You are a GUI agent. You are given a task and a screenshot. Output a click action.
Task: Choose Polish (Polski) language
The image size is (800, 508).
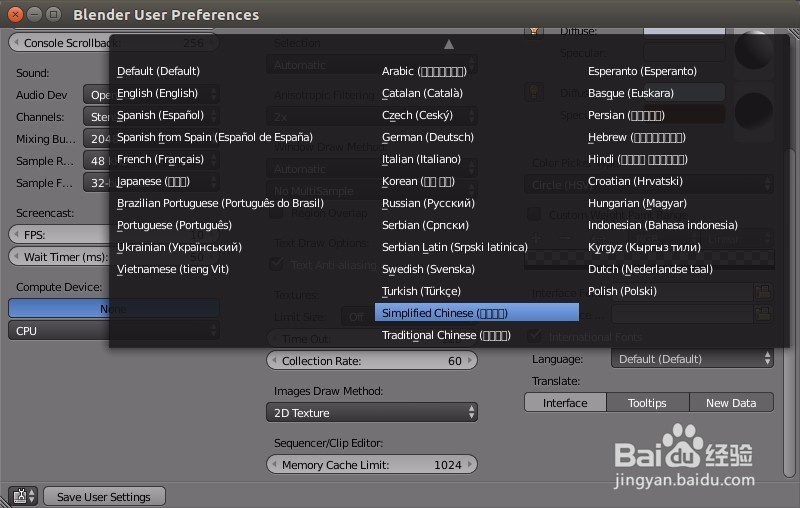point(622,291)
